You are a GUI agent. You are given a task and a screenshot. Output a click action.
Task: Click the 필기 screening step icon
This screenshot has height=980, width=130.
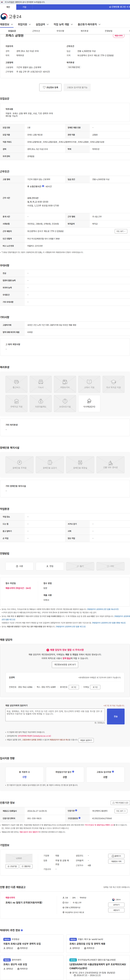[80, 566]
